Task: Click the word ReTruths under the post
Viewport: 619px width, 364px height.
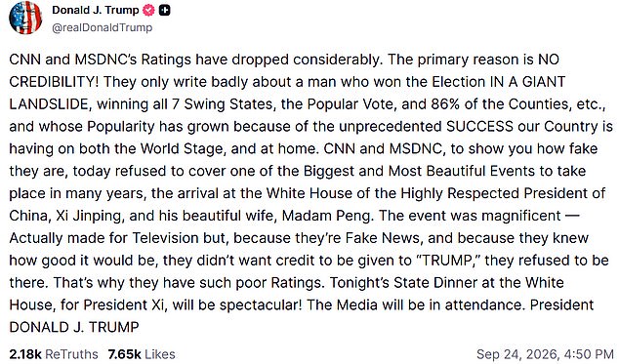Action: (71, 354)
